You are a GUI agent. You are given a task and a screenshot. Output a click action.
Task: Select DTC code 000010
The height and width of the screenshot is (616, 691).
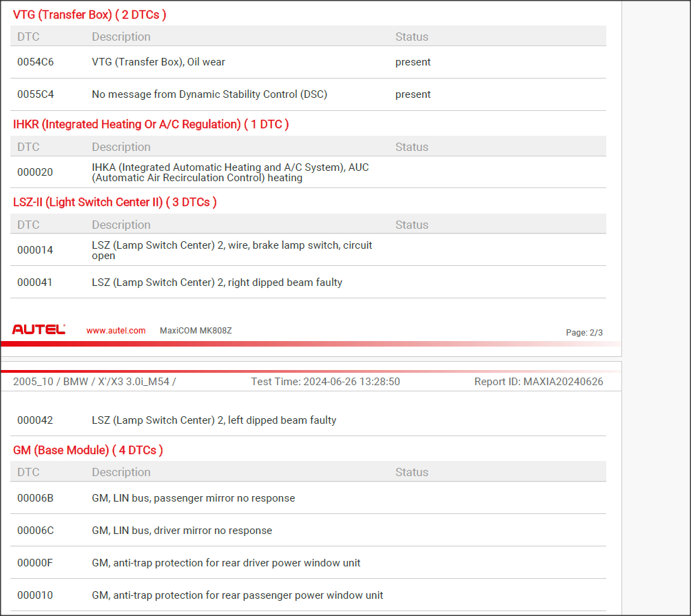click(35, 595)
